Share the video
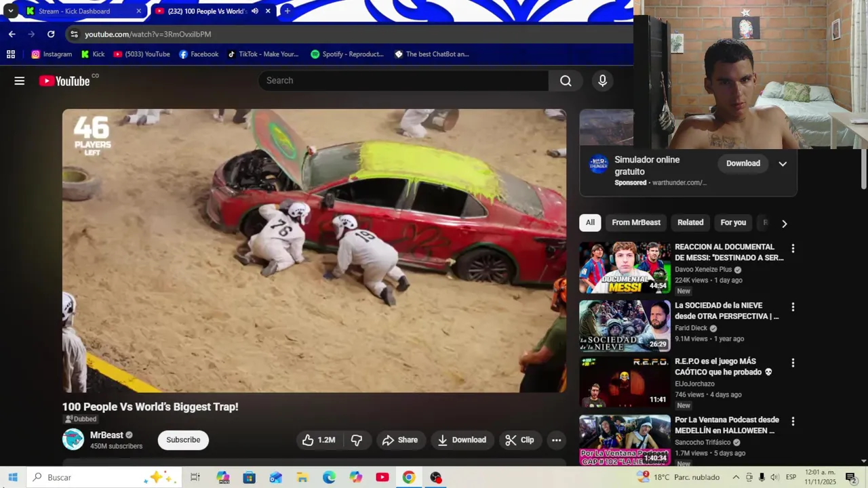Screen dimensions: 868x488 400,440
